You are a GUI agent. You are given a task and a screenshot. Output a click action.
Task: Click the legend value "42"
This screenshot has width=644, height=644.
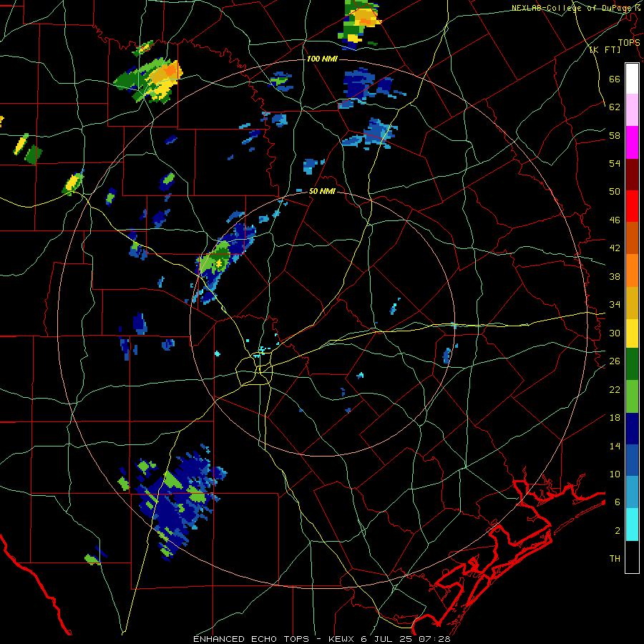tap(615, 248)
